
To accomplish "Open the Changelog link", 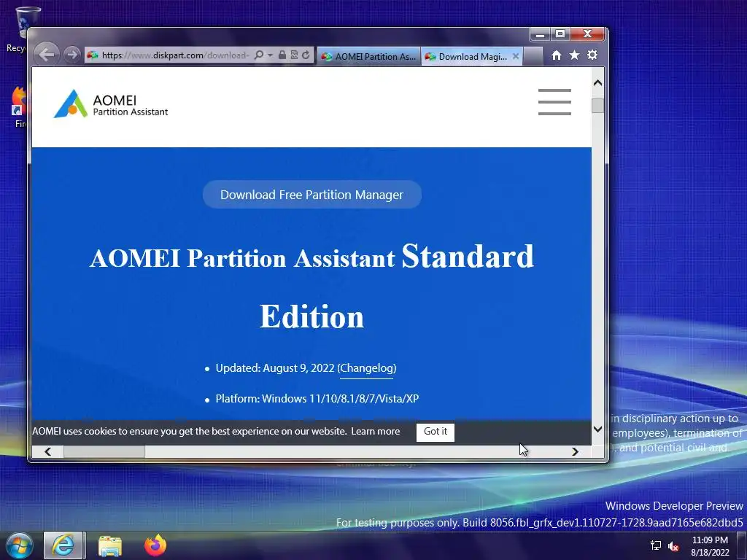I will click(x=367, y=368).
